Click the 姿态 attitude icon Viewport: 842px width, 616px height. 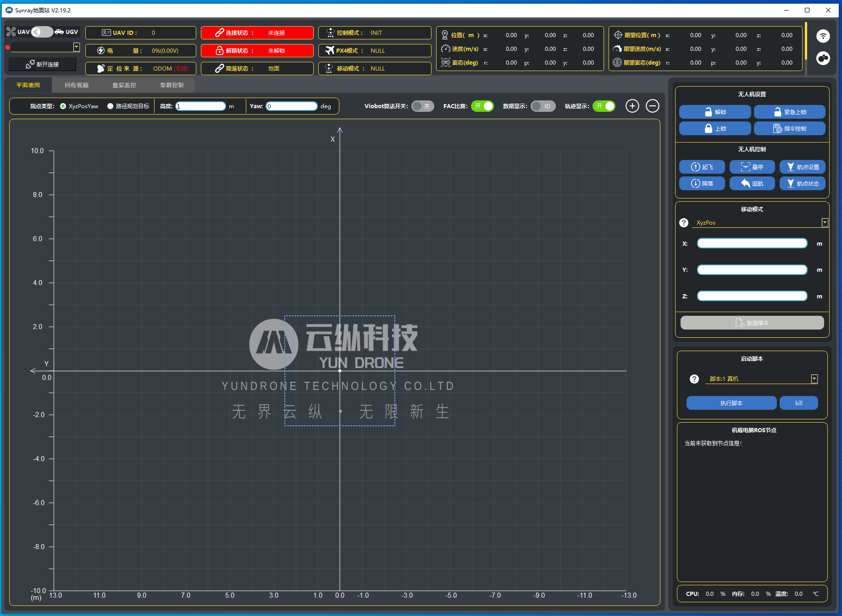click(445, 62)
